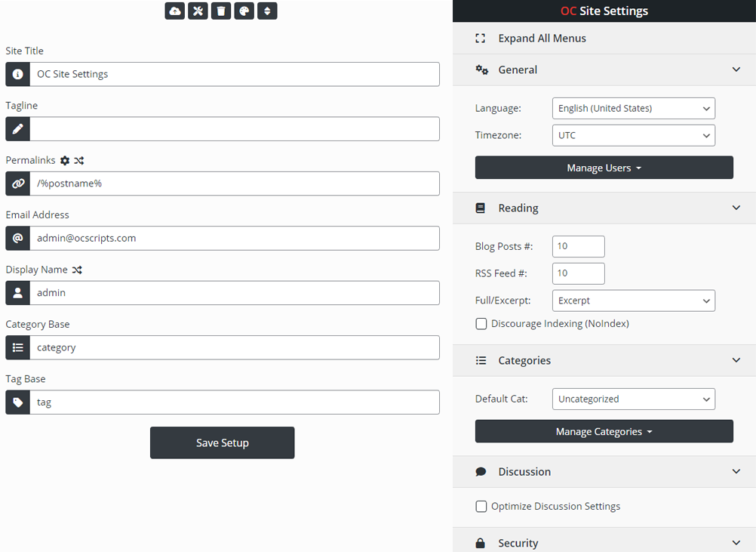Click the pencil icon beside Tagline
The height and width of the screenshot is (552, 756).
(18, 129)
